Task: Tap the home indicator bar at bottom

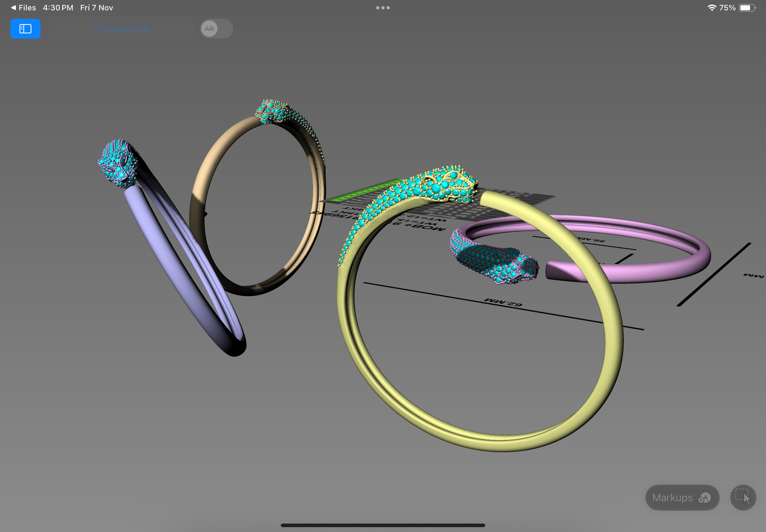Action: point(383,525)
